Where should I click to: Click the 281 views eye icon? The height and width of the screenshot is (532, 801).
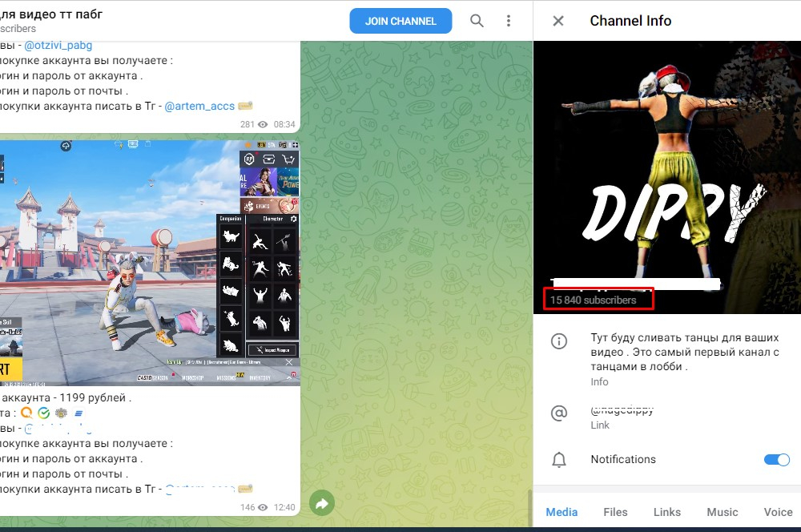click(x=263, y=124)
